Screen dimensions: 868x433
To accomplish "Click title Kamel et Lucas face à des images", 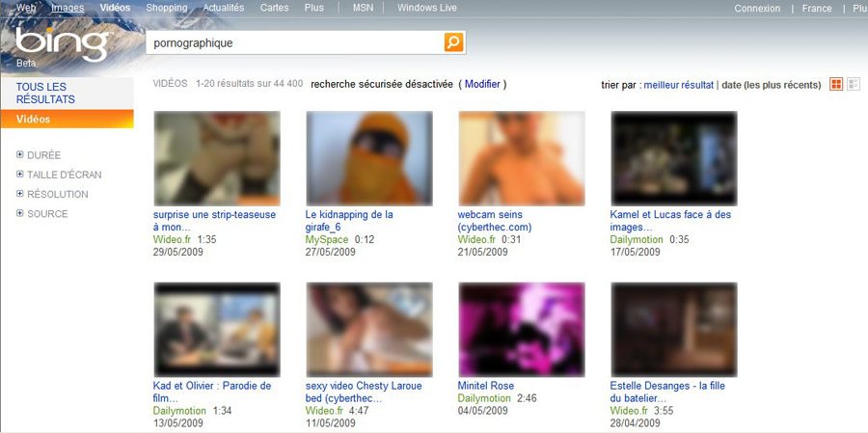I will tap(670, 221).
